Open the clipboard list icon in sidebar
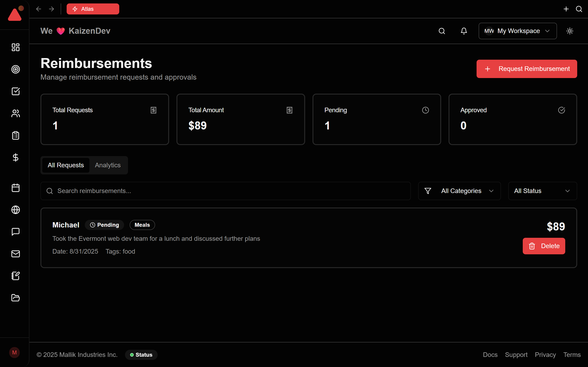 pyautogui.click(x=16, y=135)
